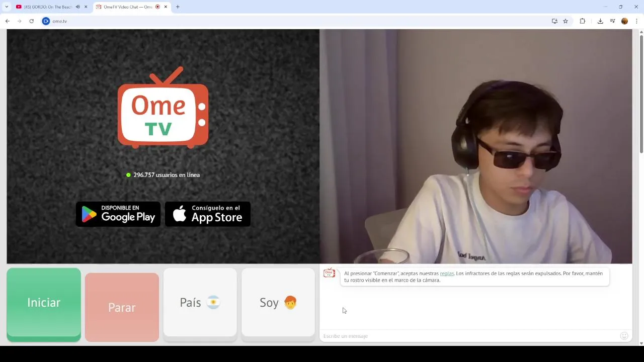
Task: Click the install app icon in address bar
Action: (554, 21)
